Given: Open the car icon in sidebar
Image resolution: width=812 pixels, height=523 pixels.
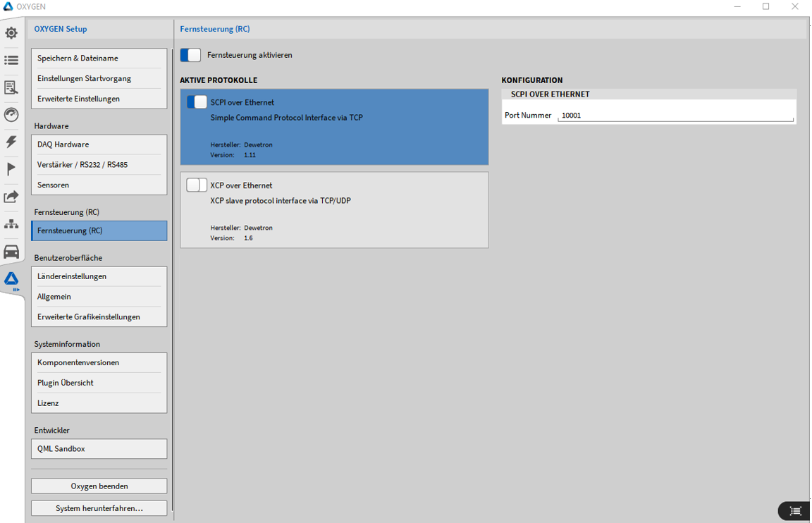Looking at the screenshot, I should [x=11, y=252].
